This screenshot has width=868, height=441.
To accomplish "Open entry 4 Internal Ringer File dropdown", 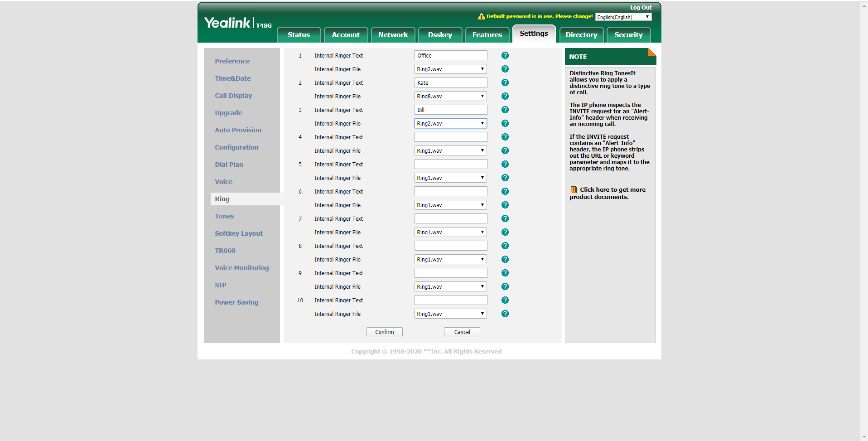I will tap(451, 150).
